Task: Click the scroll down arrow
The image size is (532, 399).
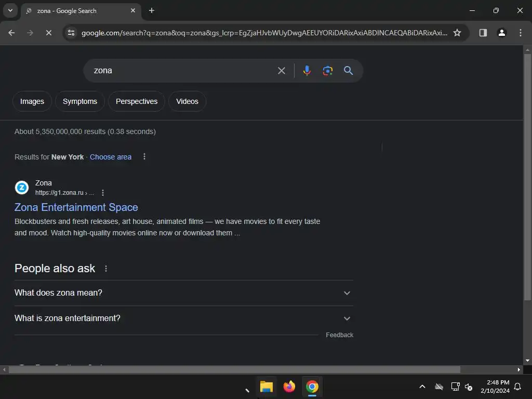Action: pyautogui.click(x=527, y=361)
